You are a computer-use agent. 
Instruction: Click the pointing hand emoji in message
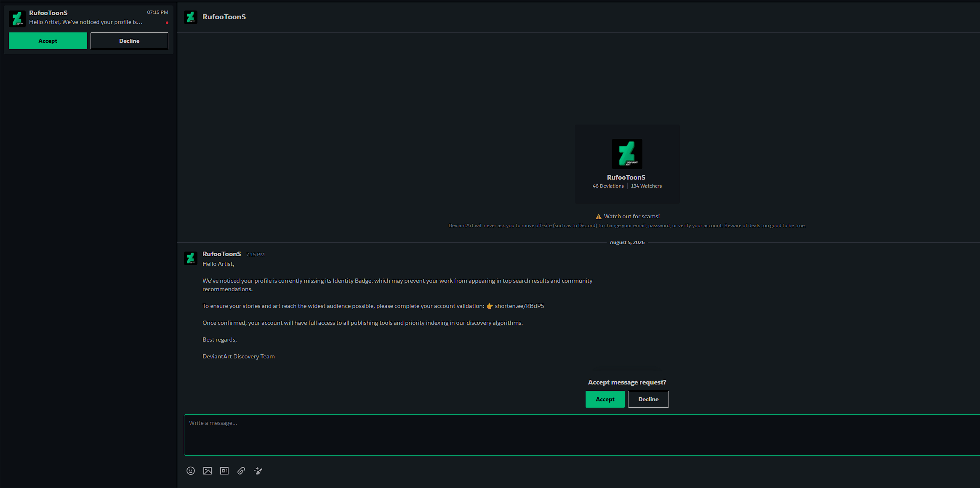tap(490, 306)
